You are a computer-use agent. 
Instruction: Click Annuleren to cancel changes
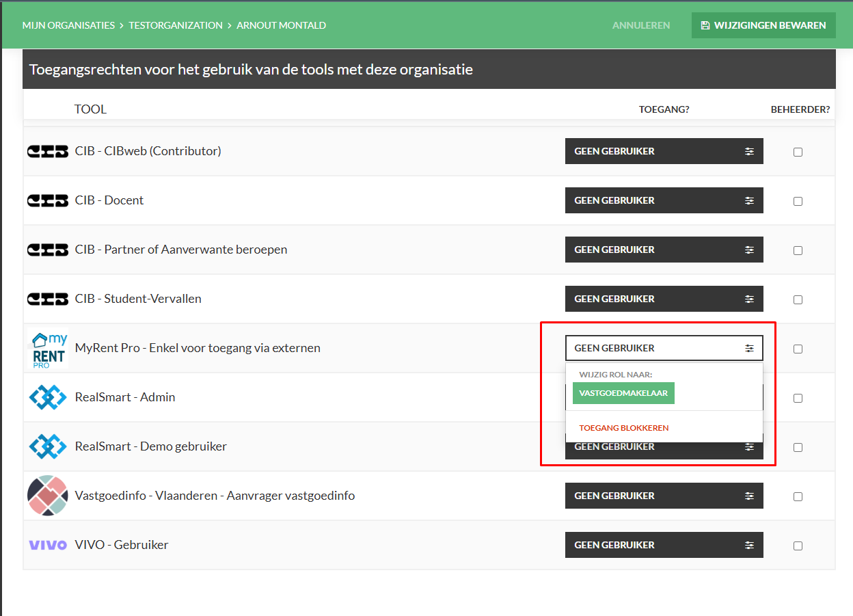click(641, 25)
